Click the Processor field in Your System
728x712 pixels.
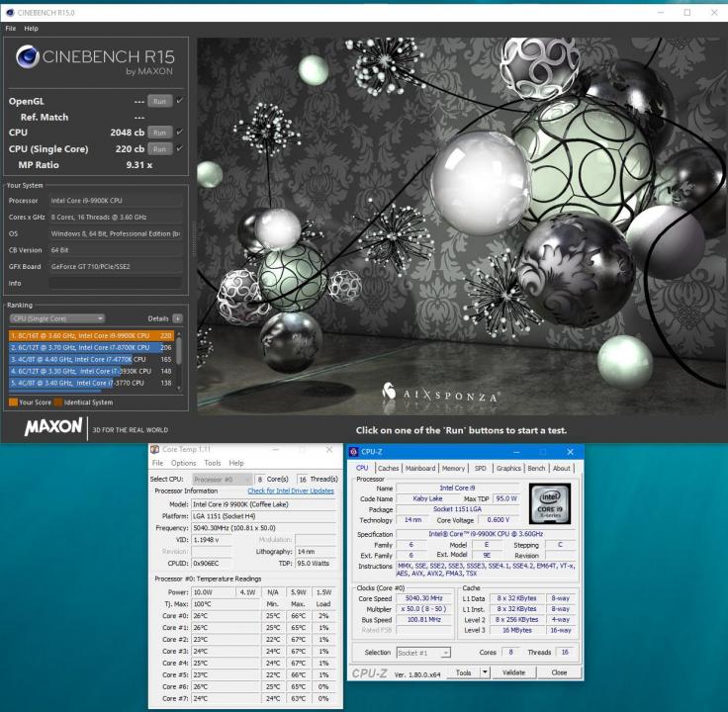116,201
